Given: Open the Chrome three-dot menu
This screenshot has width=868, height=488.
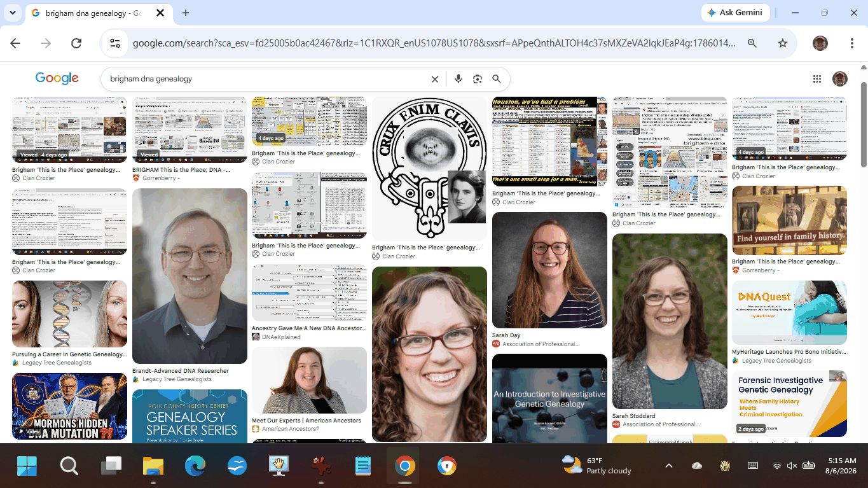Looking at the screenshot, I should pos(851,43).
